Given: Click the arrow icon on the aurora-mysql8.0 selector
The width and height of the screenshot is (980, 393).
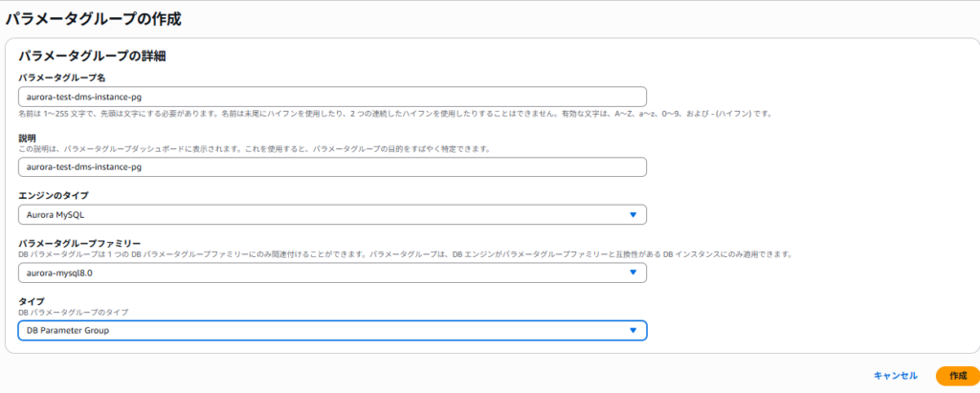Looking at the screenshot, I should (x=633, y=273).
